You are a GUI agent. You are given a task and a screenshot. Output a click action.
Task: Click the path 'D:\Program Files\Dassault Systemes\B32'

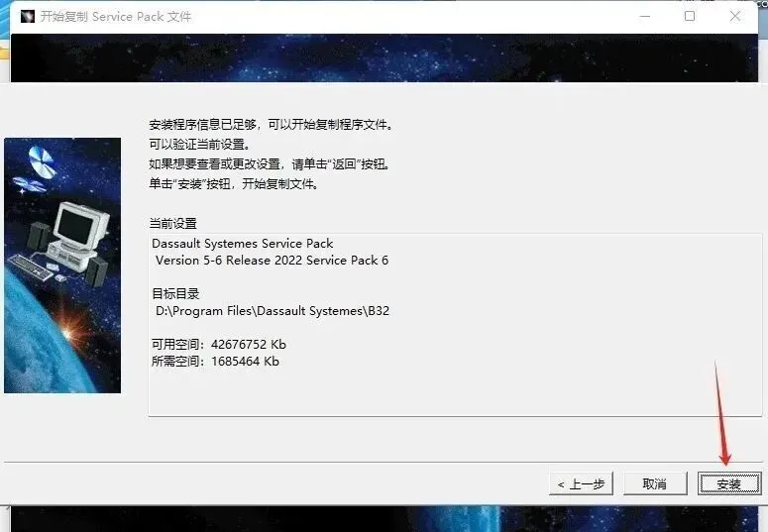(273, 311)
